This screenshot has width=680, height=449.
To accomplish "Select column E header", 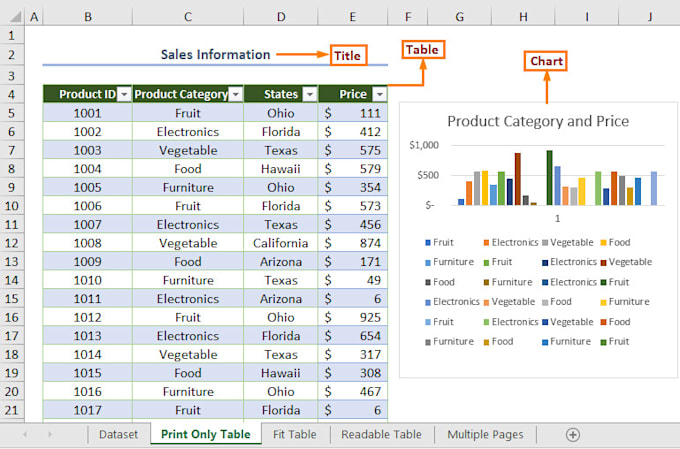I will click(353, 17).
